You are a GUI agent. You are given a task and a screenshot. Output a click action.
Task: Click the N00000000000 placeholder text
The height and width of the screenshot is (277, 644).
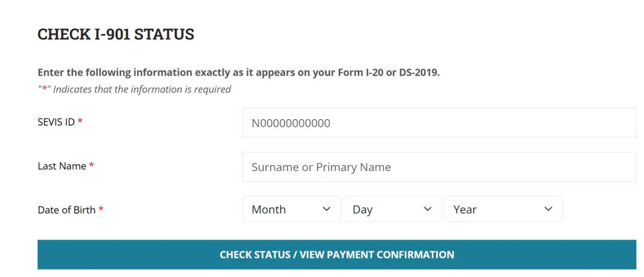[290, 123]
